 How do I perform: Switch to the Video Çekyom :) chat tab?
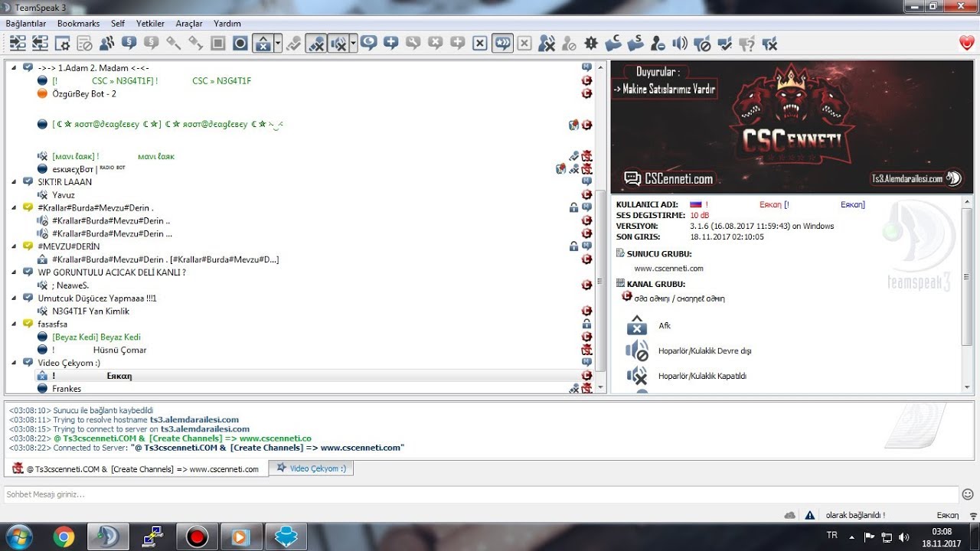312,468
